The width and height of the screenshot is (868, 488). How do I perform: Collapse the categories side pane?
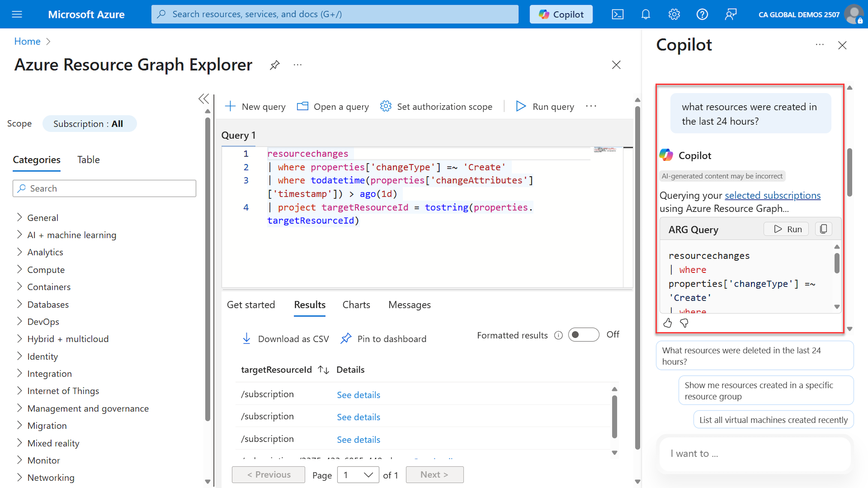click(204, 99)
